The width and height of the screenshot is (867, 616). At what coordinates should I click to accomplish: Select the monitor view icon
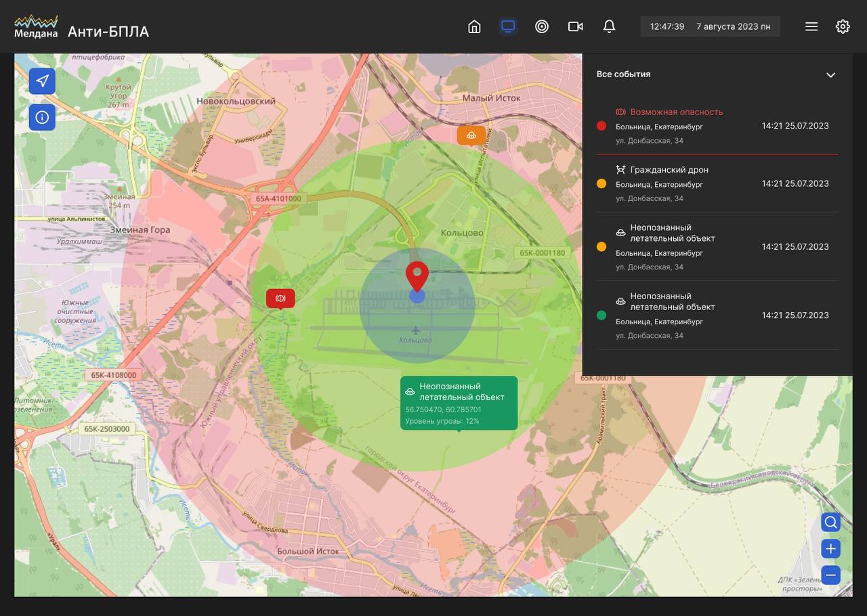[x=508, y=26]
